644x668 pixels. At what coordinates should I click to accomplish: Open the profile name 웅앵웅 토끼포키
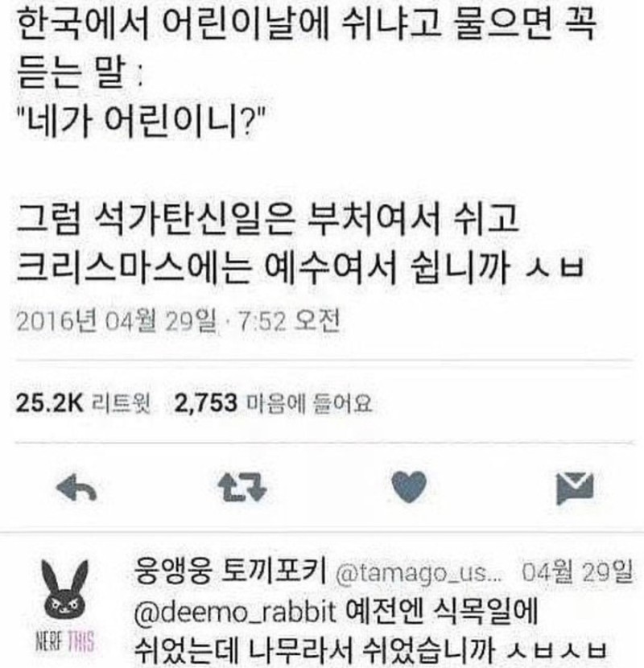pos(230,571)
